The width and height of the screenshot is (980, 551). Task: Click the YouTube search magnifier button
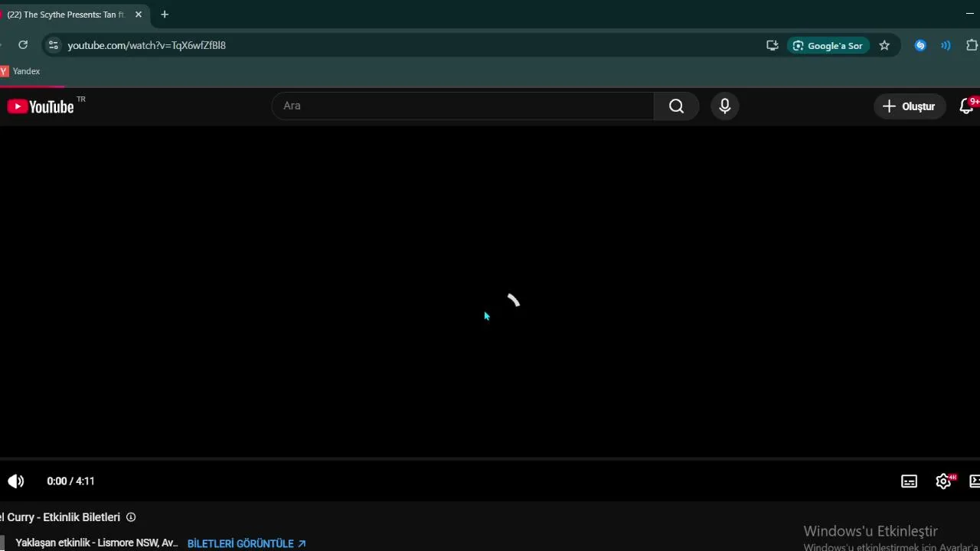676,106
